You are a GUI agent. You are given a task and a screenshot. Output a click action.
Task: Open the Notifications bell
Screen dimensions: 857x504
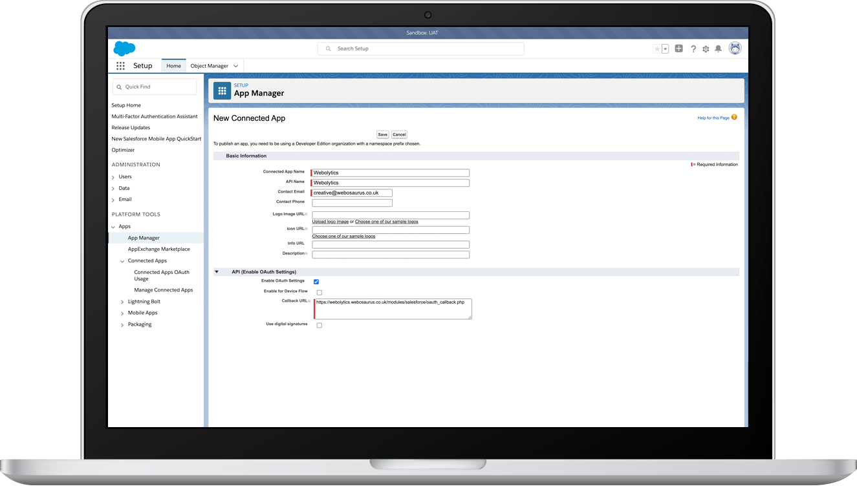718,48
